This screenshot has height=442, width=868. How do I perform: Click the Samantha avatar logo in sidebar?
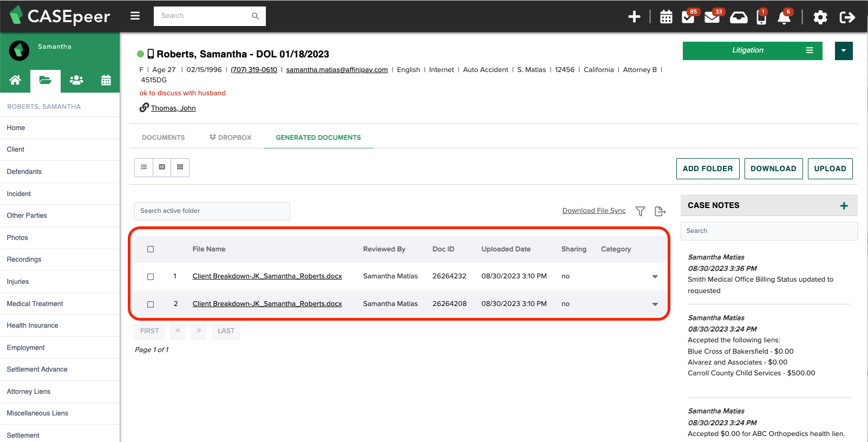click(x=19, y=51)
